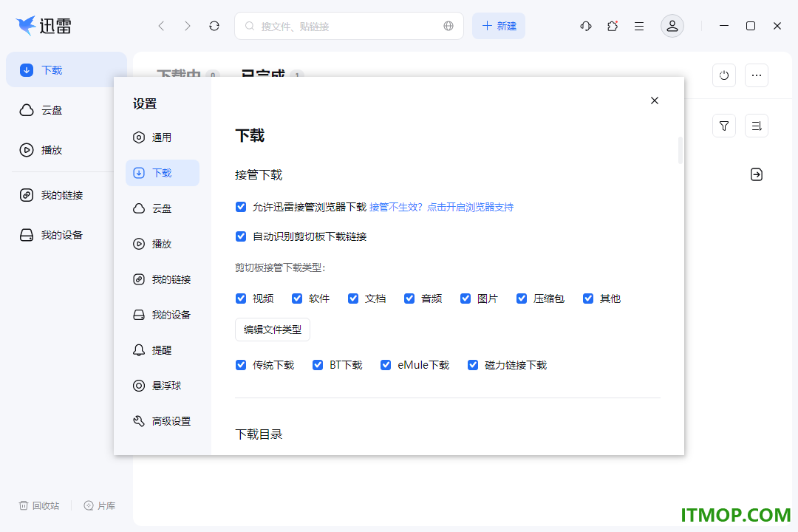Screen dimensions: 798x532
Task: Go back with the left arrow
Action: click(161, 26)
